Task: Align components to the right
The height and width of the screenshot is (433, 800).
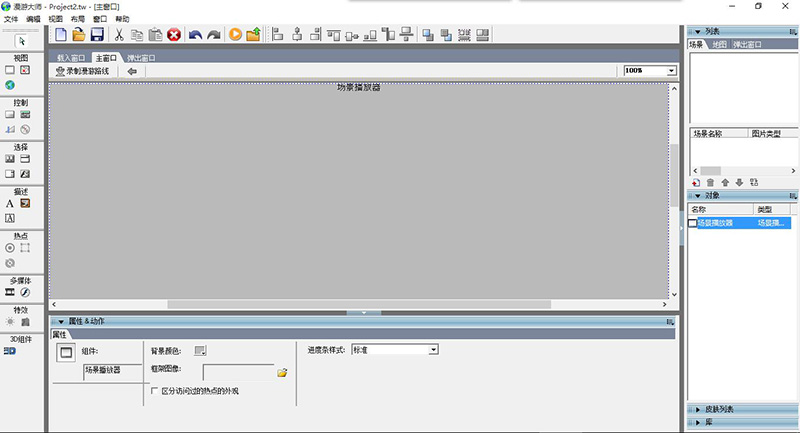Action: [x=316, y=35]
